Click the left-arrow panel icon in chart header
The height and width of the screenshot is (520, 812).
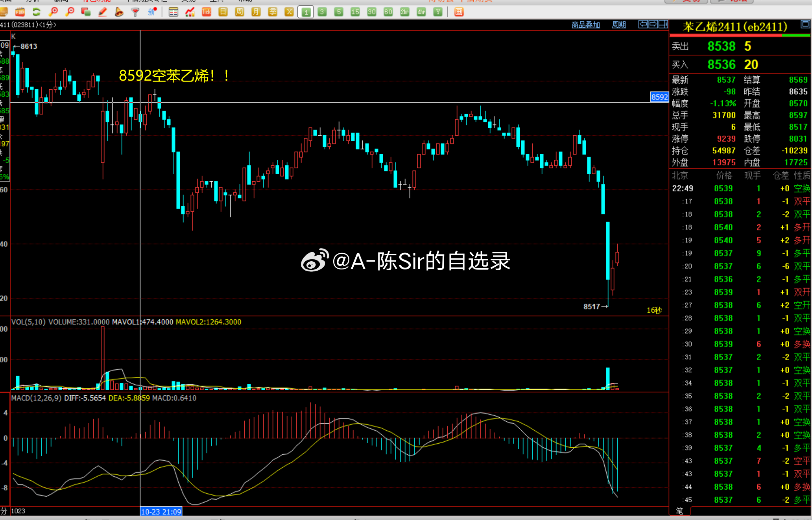[x=643, y=24]
